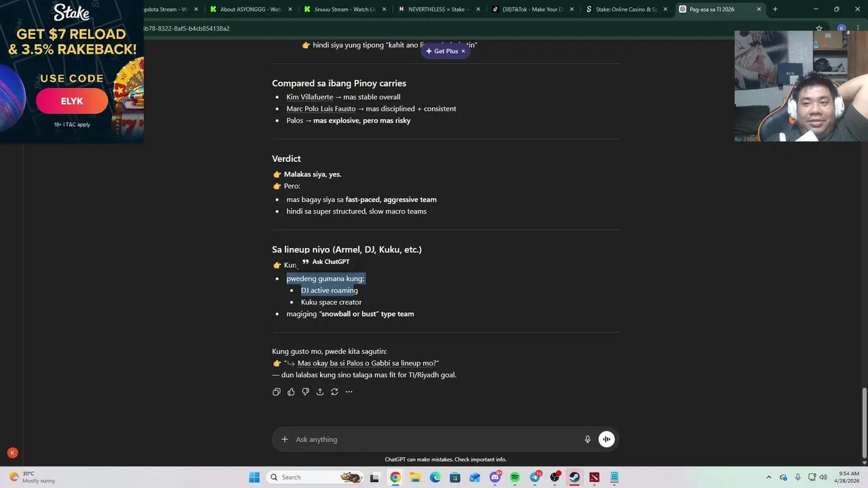Open Spotify from the taskbar
Screen dimensions: 868x488
[515, 477]
